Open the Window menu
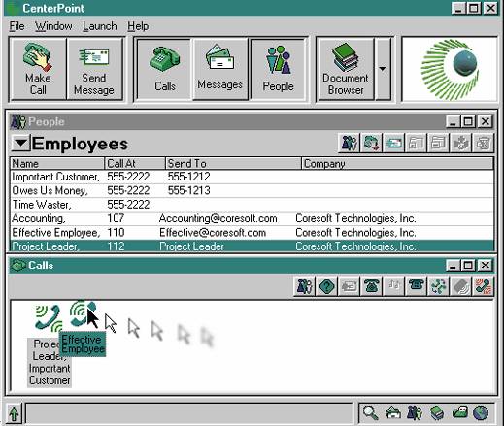 coord(53,26)
